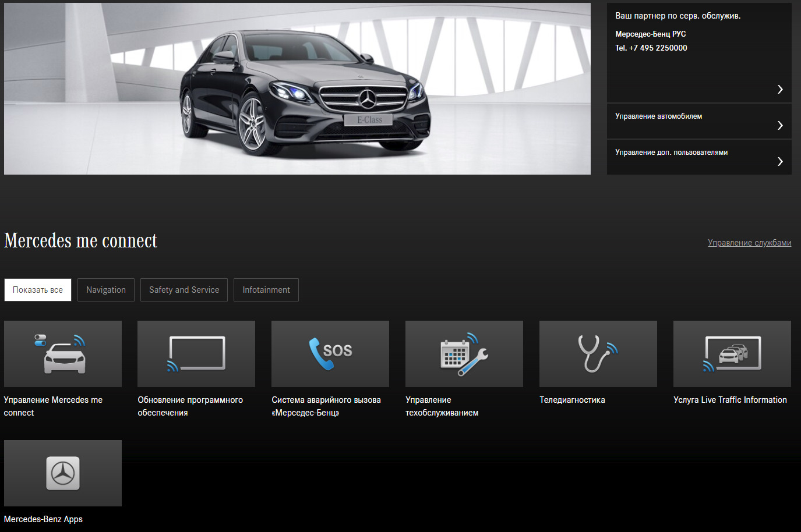Image resolution: width=801 pixels, height=532 pixels.
Task: Click the Mercedes me connect heading
Action: tap(80, 240)
